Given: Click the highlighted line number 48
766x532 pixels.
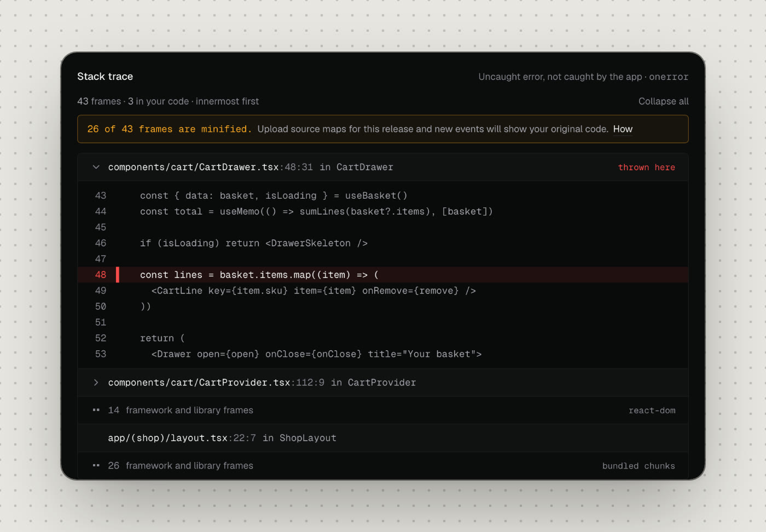Looking at the screenshot, I should click(101, 275).
